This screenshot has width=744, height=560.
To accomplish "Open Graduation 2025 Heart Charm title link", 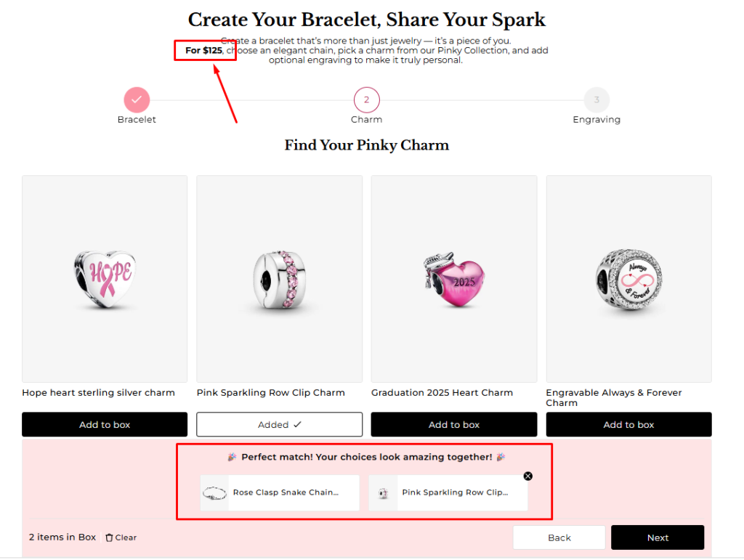I will 442,393.
